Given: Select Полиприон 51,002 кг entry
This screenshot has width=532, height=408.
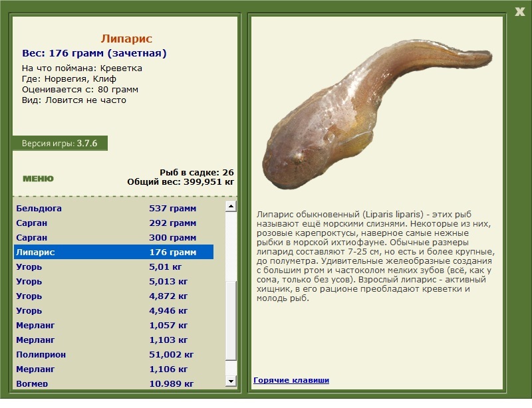Looking at the screenshot, I should click(114, 354).
